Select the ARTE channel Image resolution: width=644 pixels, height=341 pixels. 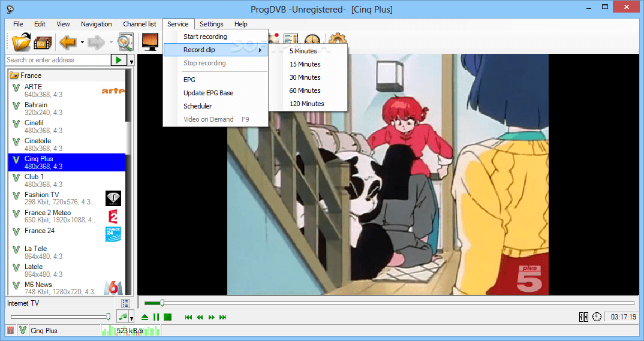[x=67, y=90]
